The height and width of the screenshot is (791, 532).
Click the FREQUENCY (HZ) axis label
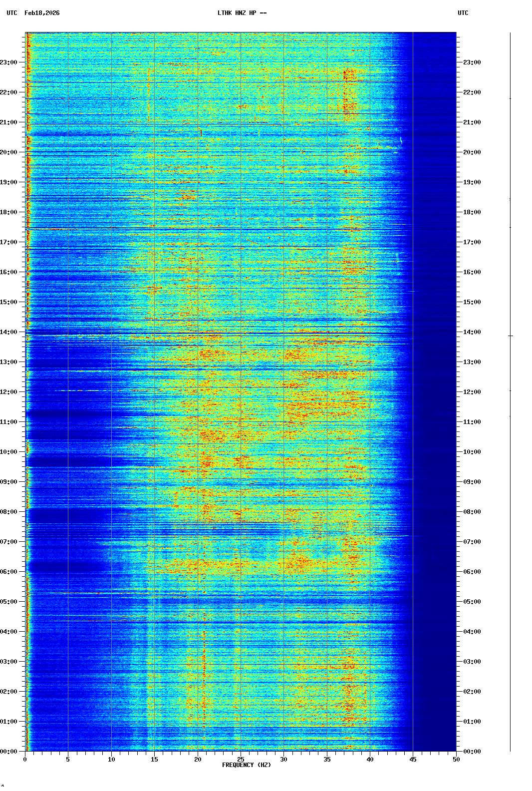pyautogui.click(x=246, y=765)
